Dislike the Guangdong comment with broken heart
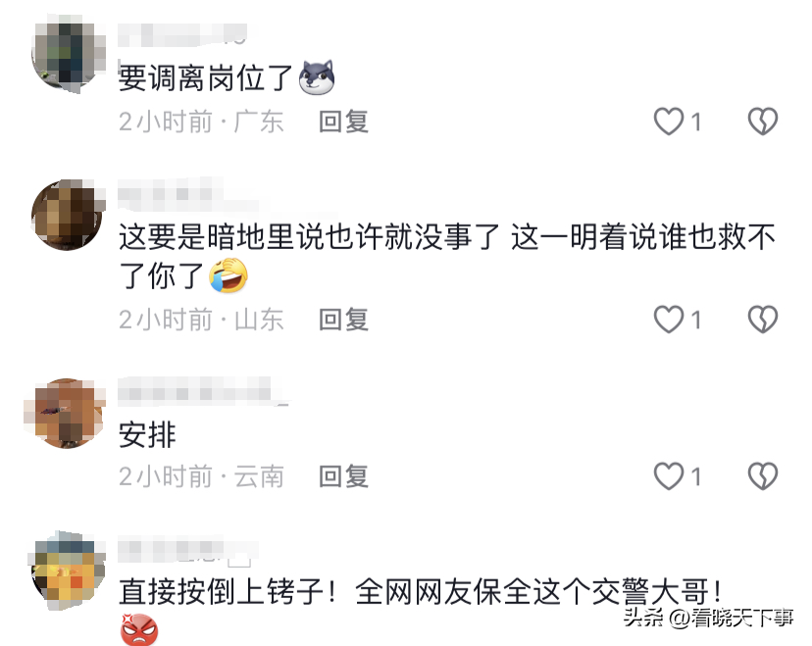 763,122
